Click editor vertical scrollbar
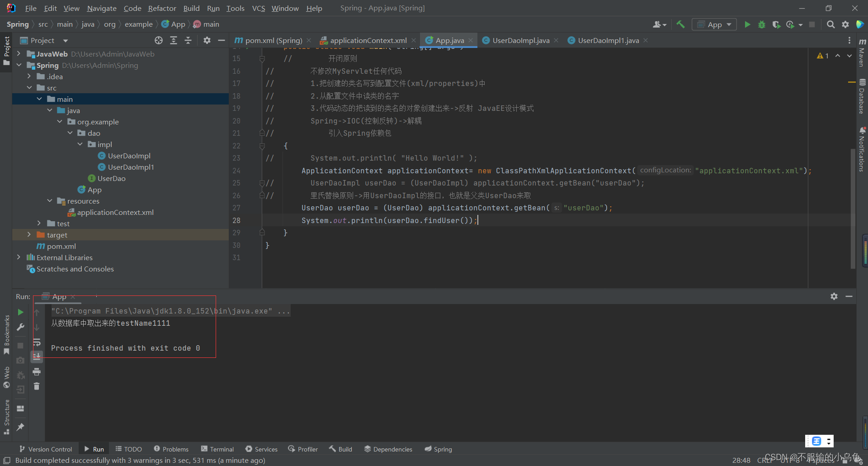Image resolution: width=868 pixels, height=466 pixels. coord(853,208)
